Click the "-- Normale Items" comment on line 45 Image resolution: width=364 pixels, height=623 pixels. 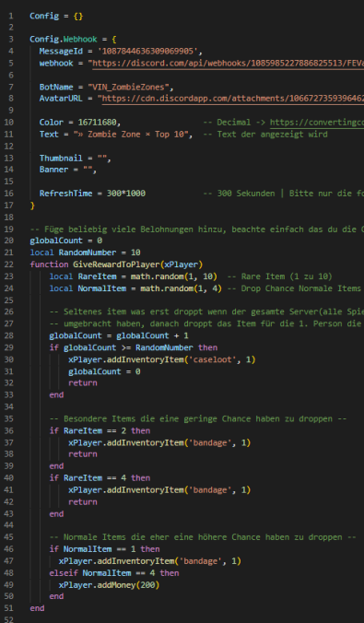203,537
